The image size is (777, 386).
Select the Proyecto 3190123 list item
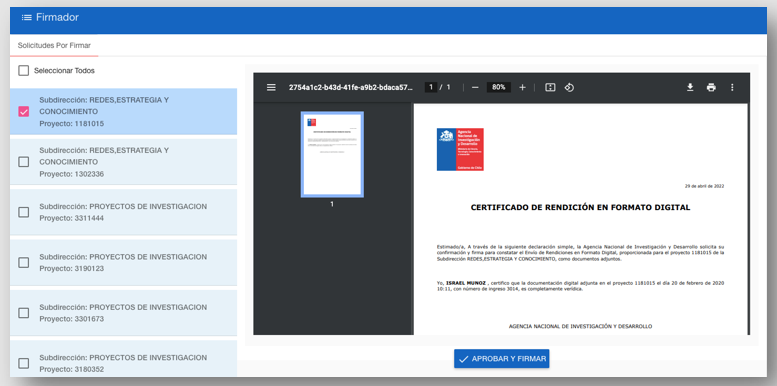coord(123,263)
